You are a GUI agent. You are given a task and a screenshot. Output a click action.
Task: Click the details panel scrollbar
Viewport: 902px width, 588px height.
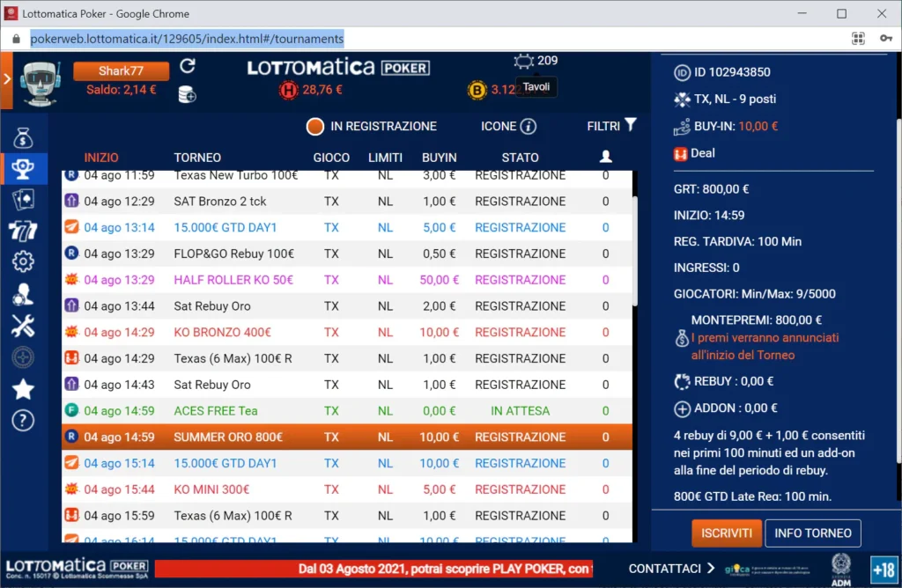pos(898,290)
